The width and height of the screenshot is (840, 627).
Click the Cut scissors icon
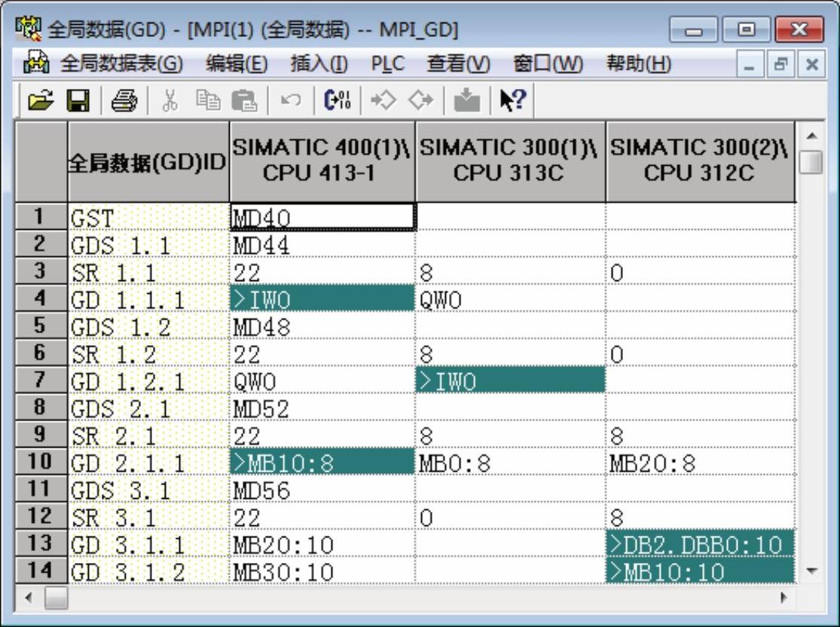point(170,100)
